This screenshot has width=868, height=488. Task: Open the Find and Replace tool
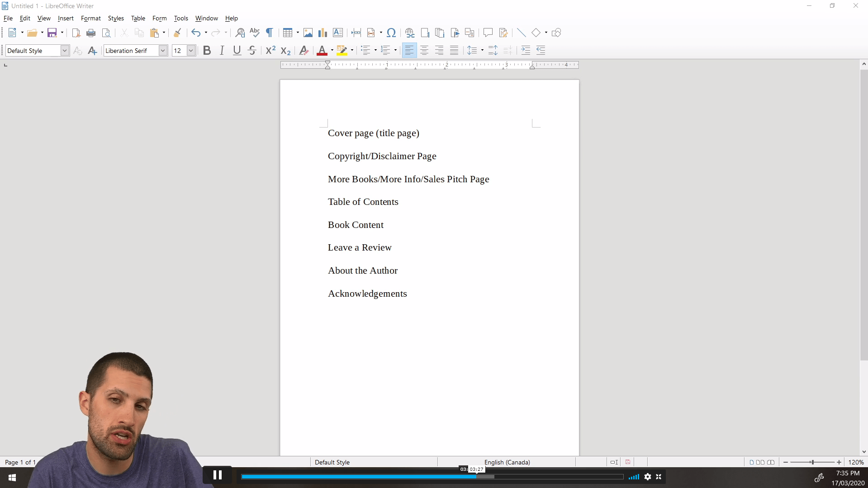[240, 33]
